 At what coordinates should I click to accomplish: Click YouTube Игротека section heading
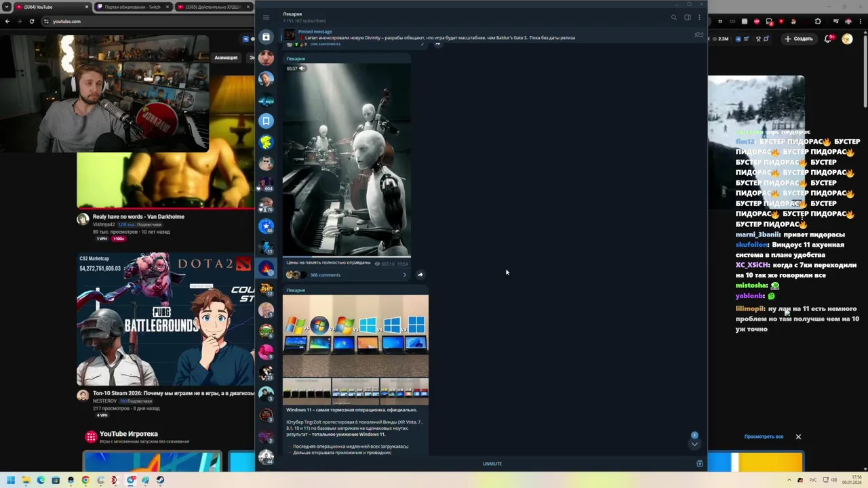pyautogui.click(x=128, y=434)
